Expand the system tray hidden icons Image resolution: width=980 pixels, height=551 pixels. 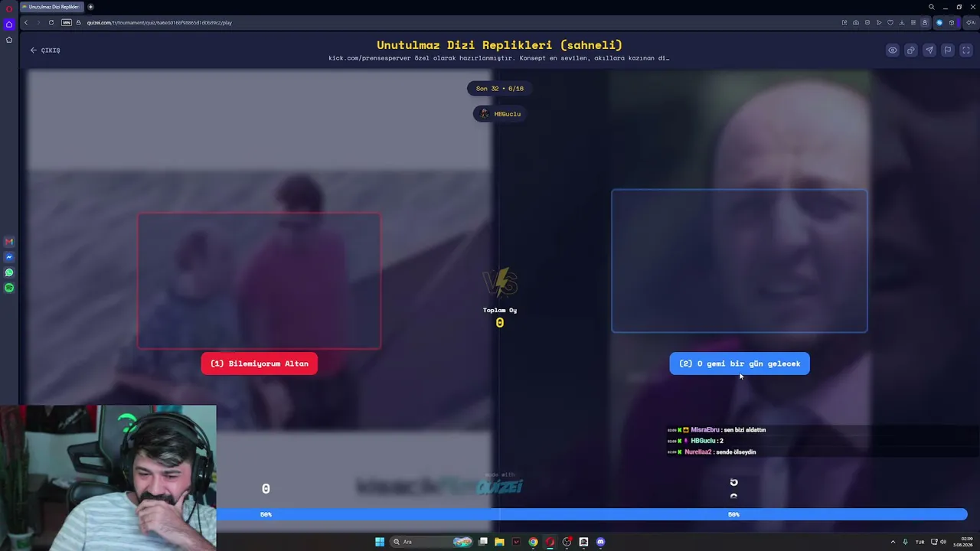pos(893,542)
